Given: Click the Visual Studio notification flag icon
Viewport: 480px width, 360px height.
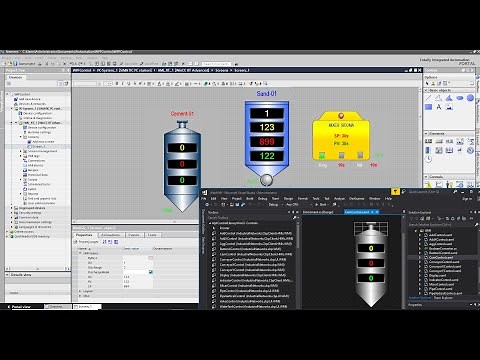Looking at the screenshot, I should (395, 192).
